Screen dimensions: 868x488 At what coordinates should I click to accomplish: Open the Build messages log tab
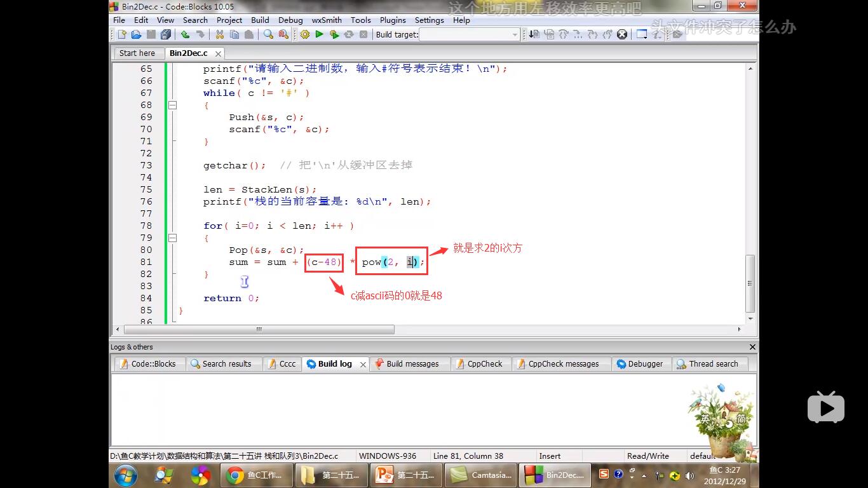[x=412, y=364]
